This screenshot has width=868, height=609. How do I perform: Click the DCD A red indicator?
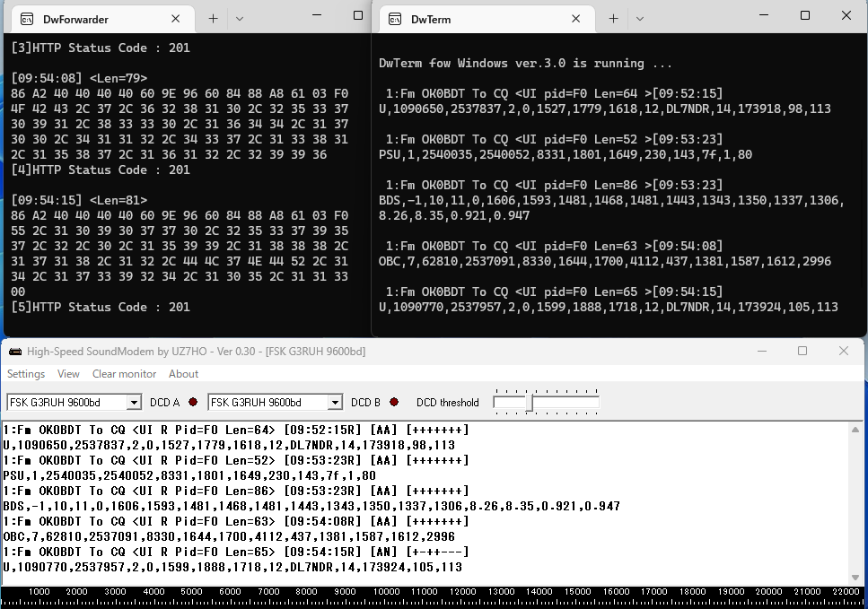coord(193,402)
